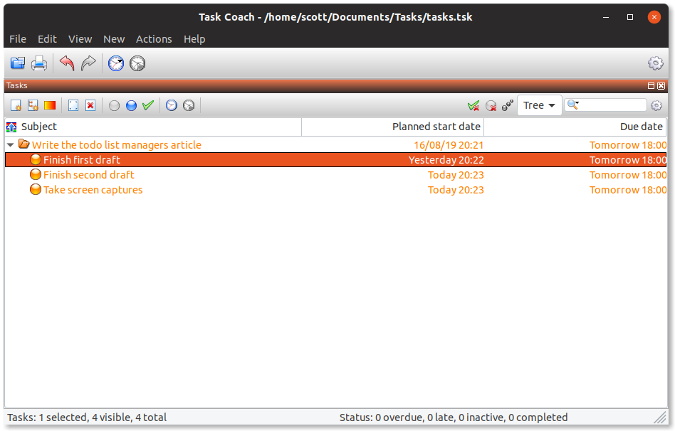Click the New task icon in Tasks toolbar
This screenshot has height=431, width=675.
click(x=16, y=105)
